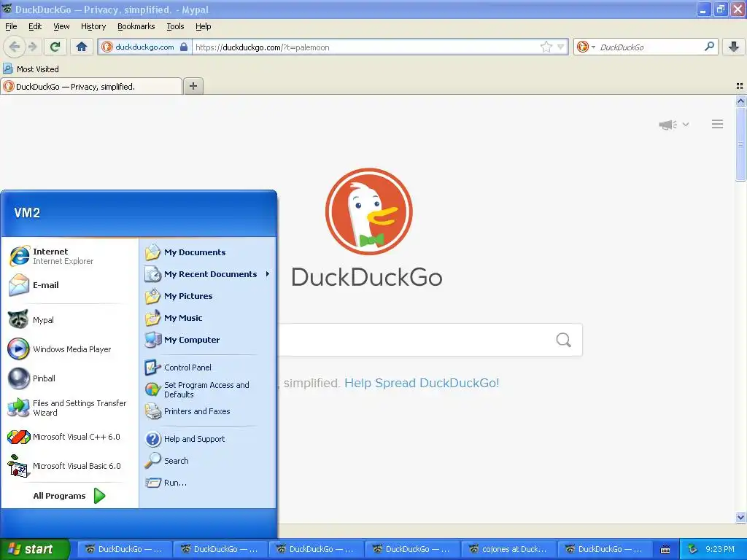Go back with the browser back arrow
Screen dimensions: 747x560
(x=15, y=47)
